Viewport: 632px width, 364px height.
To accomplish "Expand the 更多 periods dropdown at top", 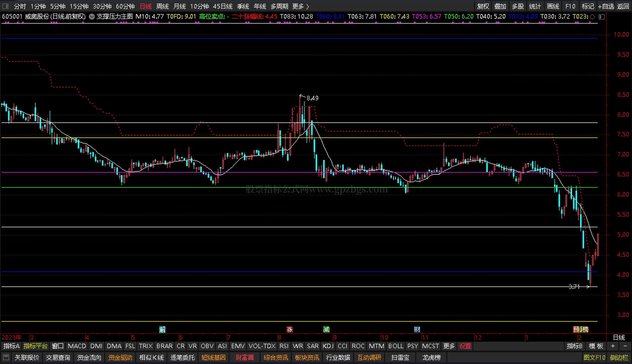I will point(300,6).
